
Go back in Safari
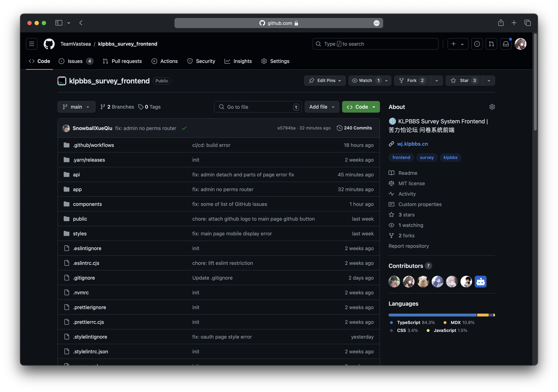pyautogui.click(x=81, y=23)
